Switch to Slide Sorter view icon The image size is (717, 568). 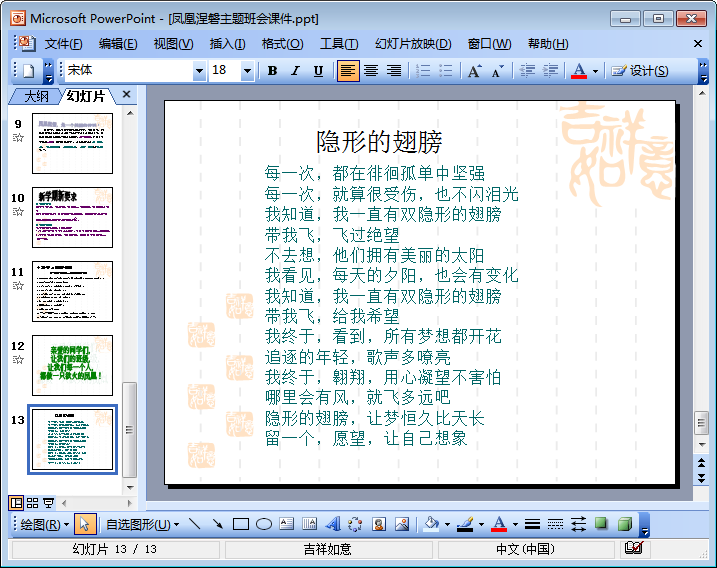point(32,503)
